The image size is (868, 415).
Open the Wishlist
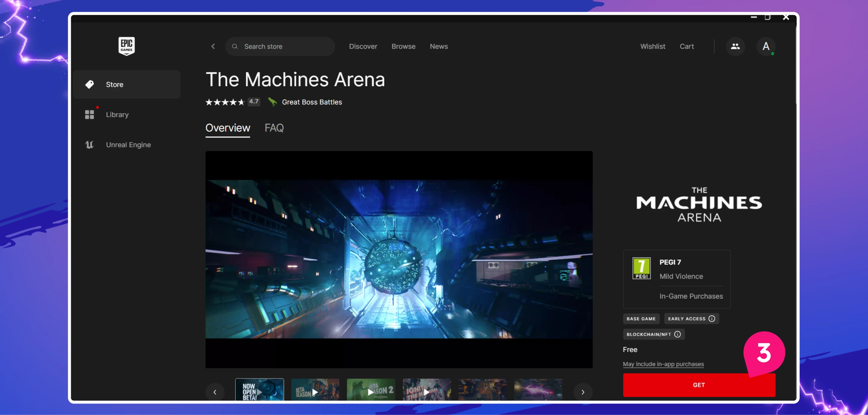coord(653,46)
